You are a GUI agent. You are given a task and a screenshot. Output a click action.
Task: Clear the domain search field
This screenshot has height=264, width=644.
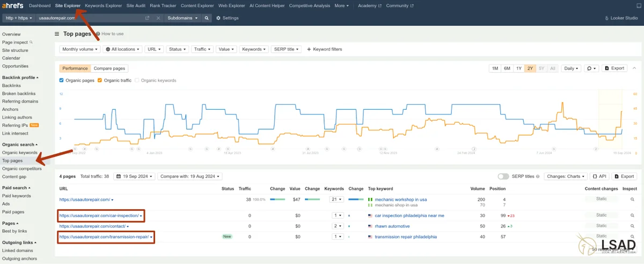[x=158, y=18]
